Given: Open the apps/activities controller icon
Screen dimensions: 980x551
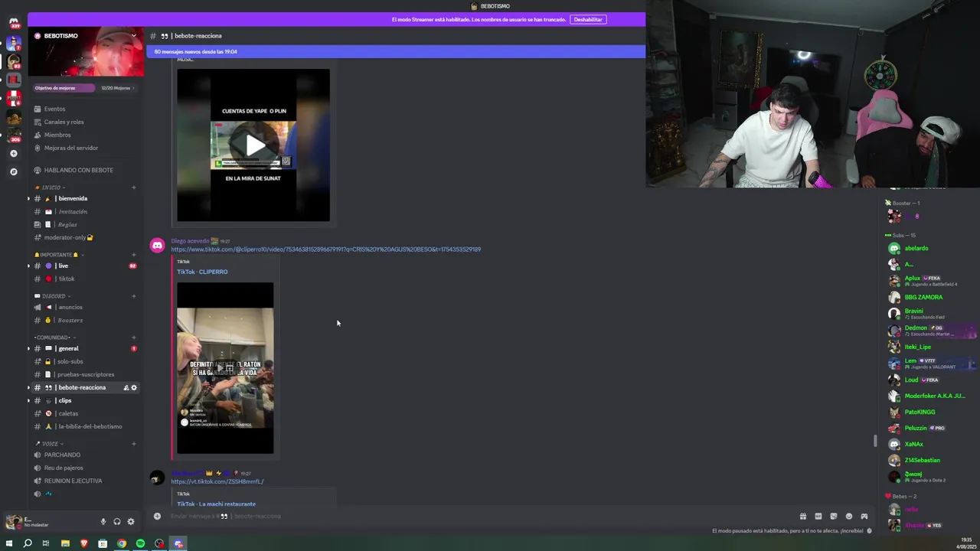Looking at the screenshot, I should (864, 516).
